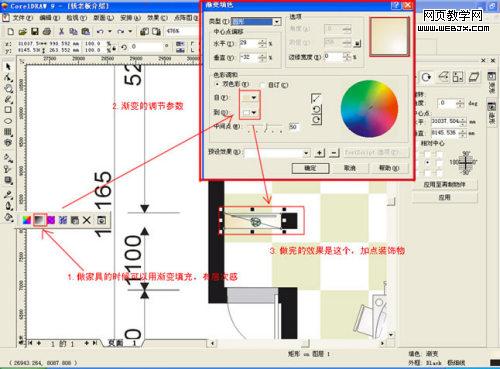Click the gradient preview box
The height and width of the screenshot is (369, 500).
pos(389,36)
